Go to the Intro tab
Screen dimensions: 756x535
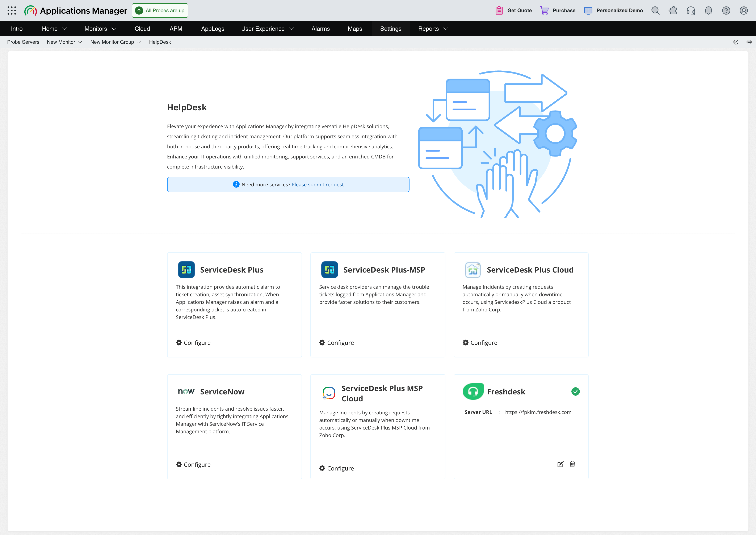[x=17, y=29]
